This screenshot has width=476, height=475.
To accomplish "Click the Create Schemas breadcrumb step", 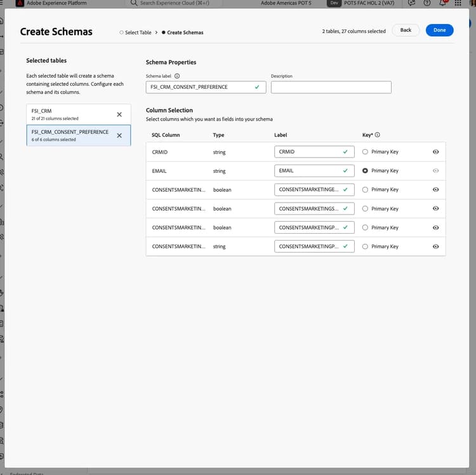I will [x=182, y=32].
